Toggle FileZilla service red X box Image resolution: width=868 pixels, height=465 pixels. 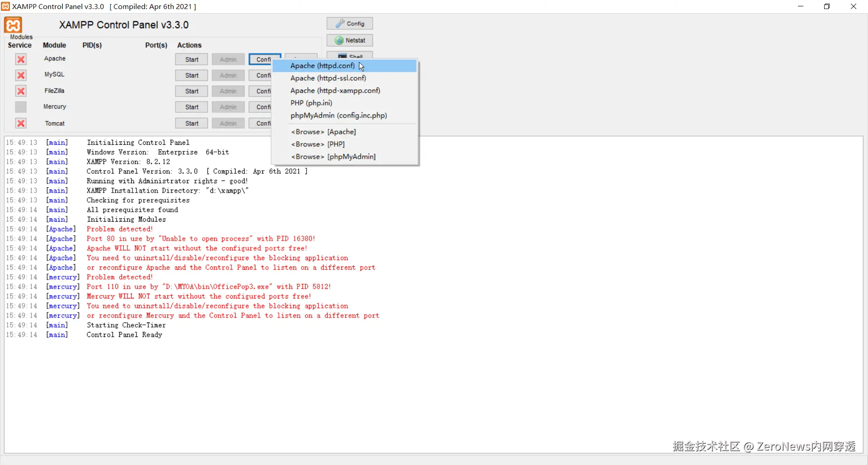tap(21, 91)
